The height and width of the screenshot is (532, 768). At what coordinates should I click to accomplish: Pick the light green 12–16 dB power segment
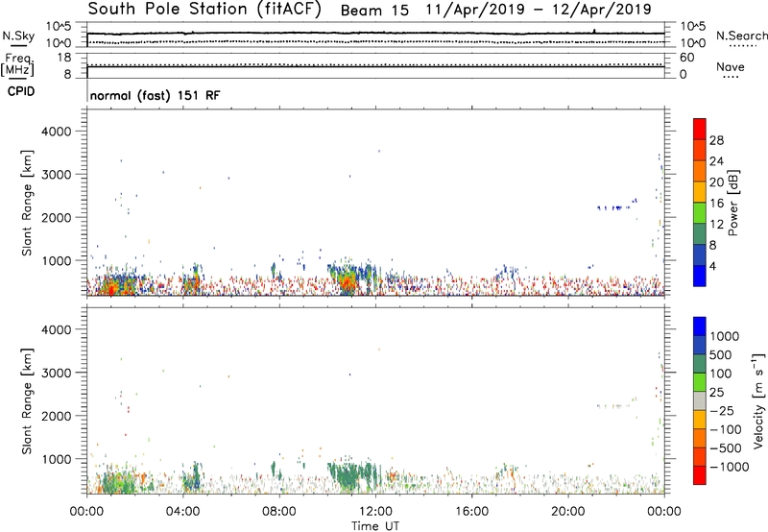(x=700, y=213)
